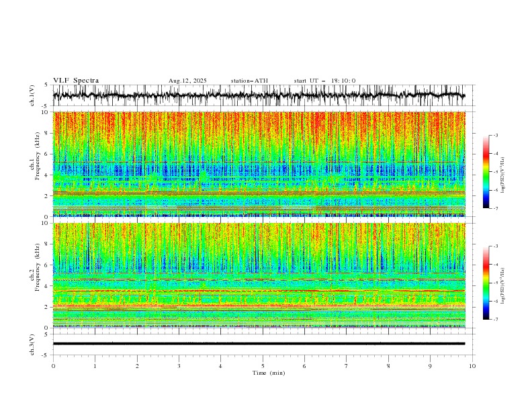Select the date 'Aug.12, 2025'
The height and width of the screenshot is (411, 532).
click(187, 81)
